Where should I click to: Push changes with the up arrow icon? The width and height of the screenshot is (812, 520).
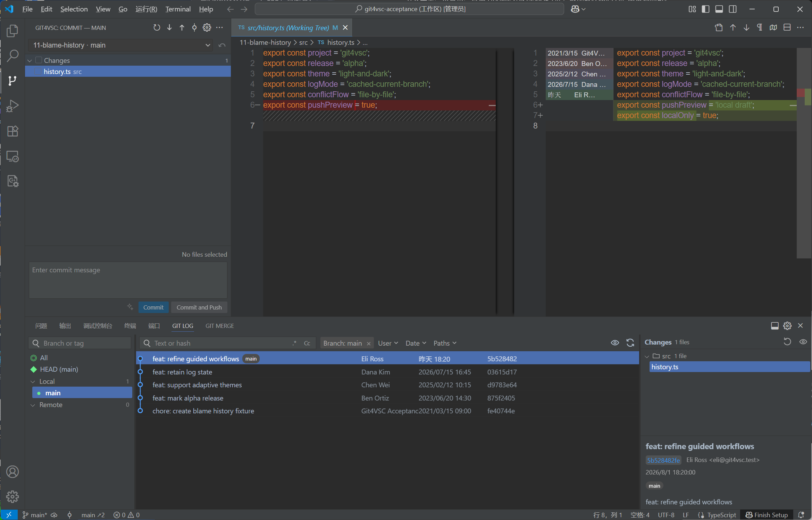(x=182, y=27)
